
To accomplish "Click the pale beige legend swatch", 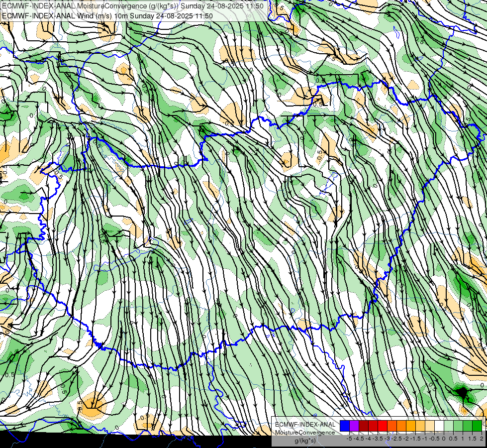I will click(x=430, y=426).
